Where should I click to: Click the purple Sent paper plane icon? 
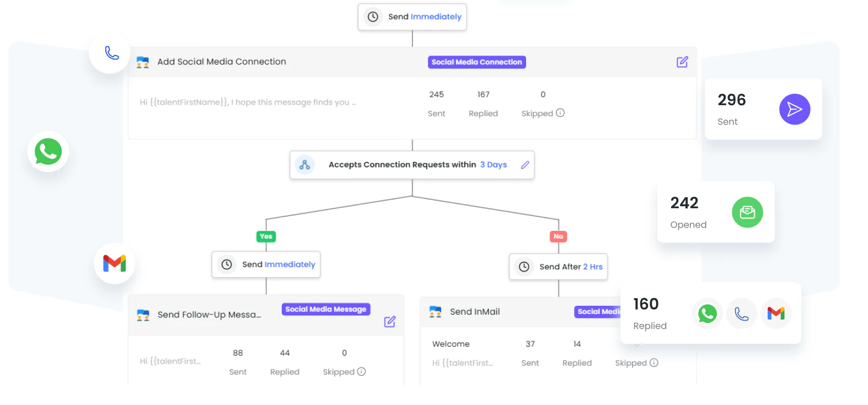point(794,109)
